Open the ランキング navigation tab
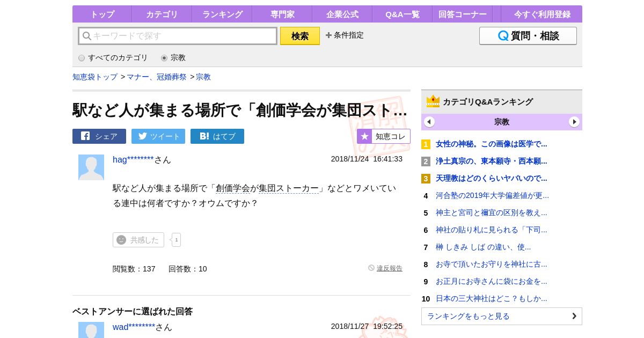Viewport: 644px width, 338px height. (222, 14)
